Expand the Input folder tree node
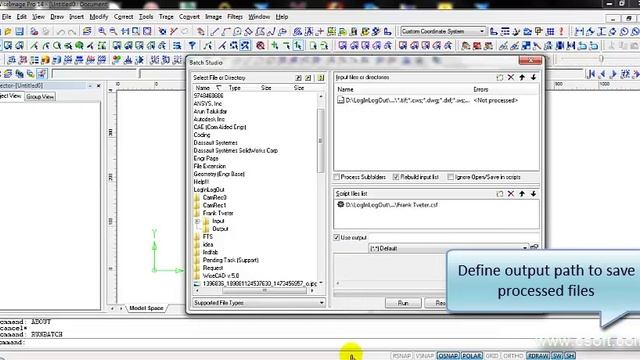The height and width of the screenshot is (360, 640). coord(197,221)
